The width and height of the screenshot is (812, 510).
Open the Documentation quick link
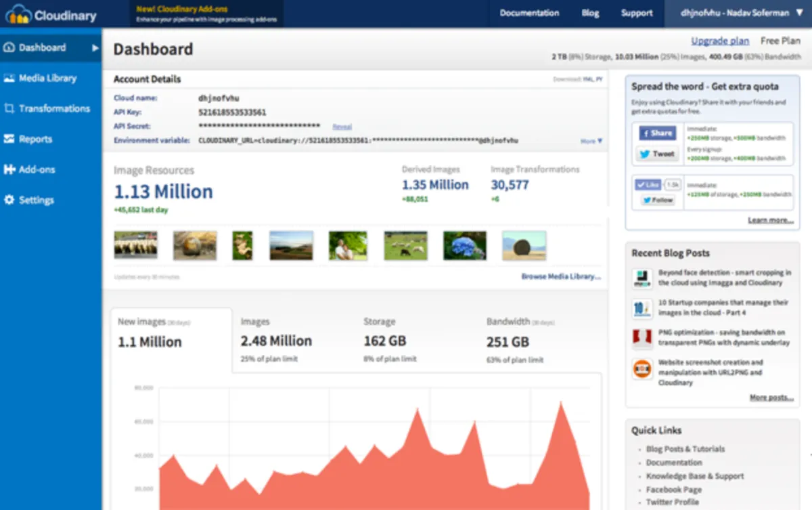pos(674,463)
